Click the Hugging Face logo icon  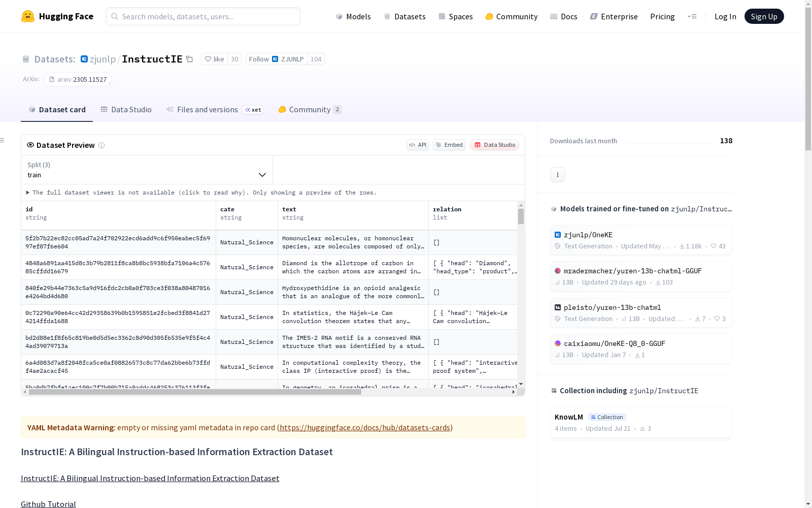point(28,16)
